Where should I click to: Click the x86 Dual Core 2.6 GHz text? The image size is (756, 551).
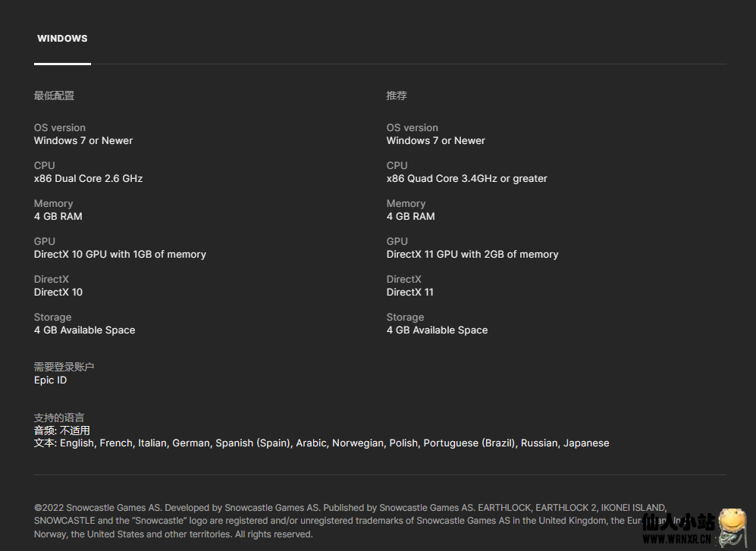[x=88, y=179]
